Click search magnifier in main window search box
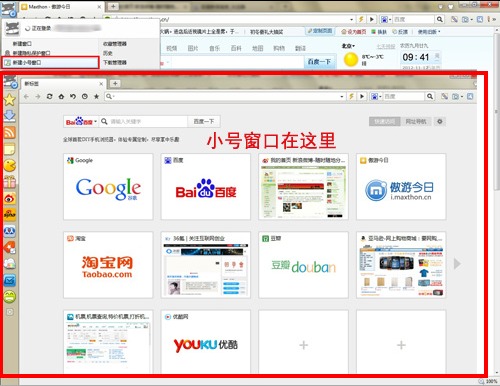Screen dimensions: 500x386 pos(440,19)
